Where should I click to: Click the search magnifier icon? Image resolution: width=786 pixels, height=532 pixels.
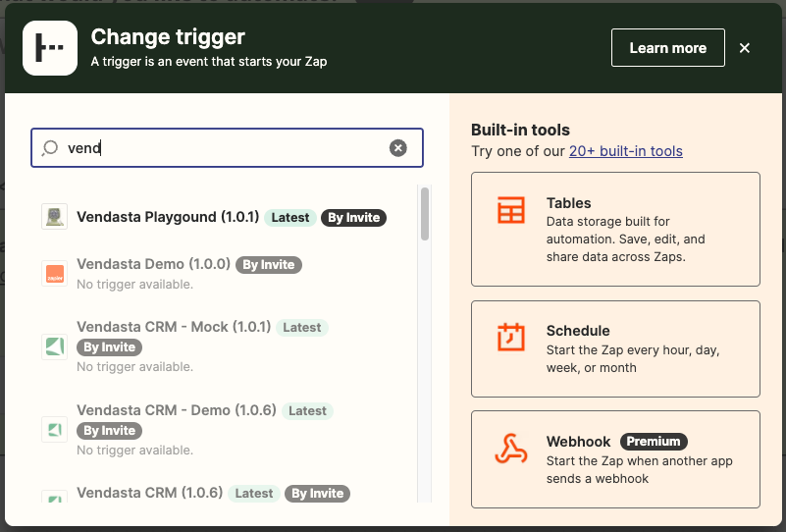[x=51, y=148]
